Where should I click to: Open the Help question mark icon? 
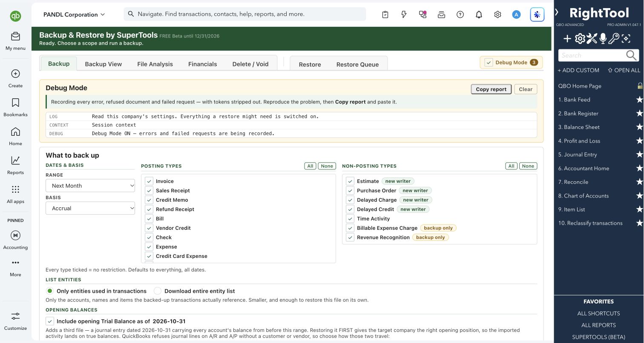[x=460, y=14]
